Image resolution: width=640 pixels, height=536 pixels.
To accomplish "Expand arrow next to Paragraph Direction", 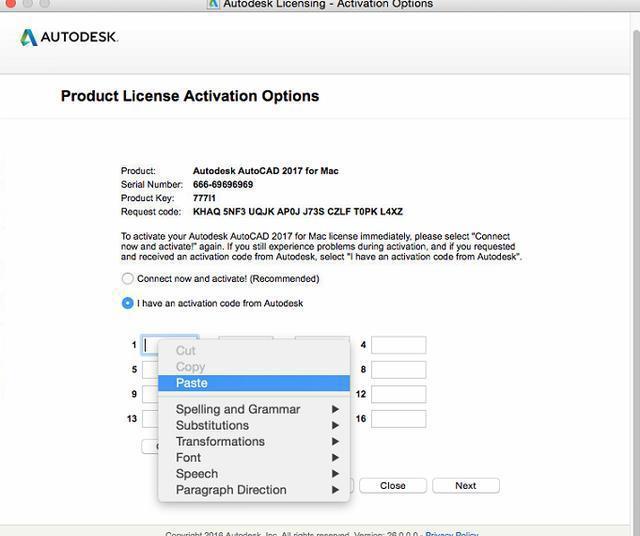I will pos(335,490).
